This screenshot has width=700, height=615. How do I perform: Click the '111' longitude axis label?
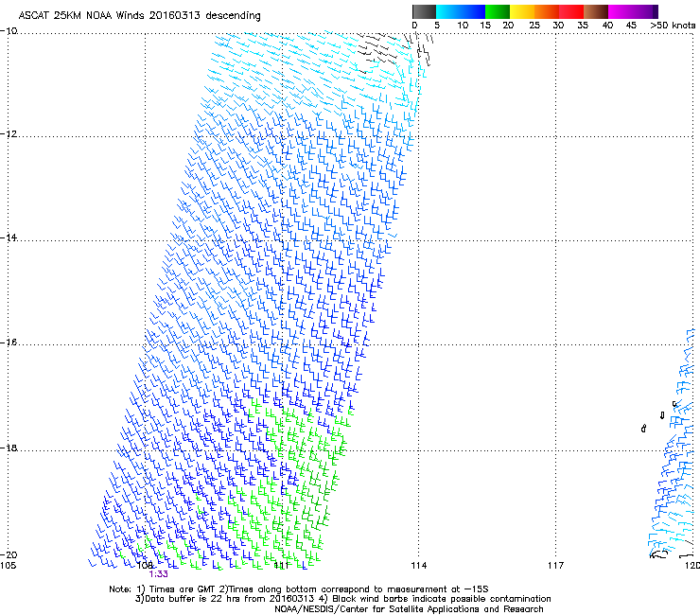point(281,566)
